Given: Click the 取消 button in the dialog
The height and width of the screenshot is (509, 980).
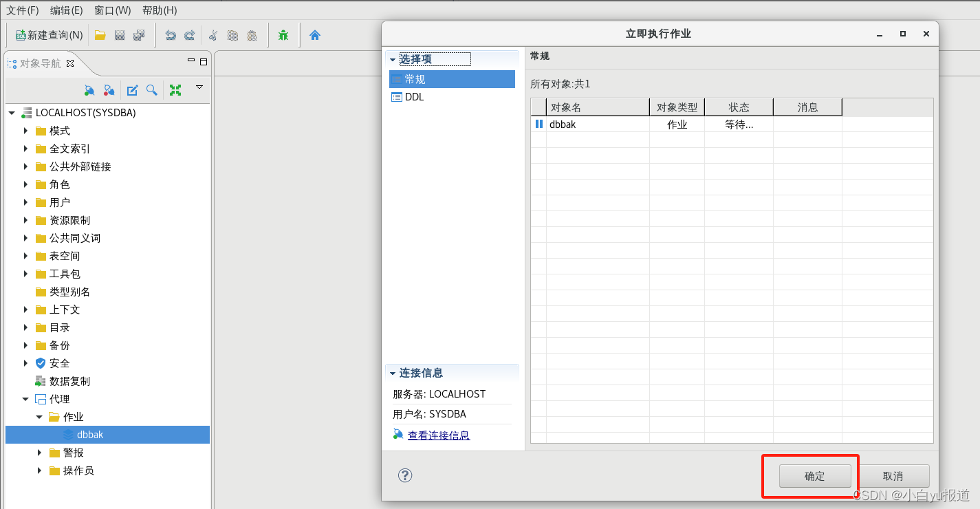Looking at the screenshot, I should point(894,475).
